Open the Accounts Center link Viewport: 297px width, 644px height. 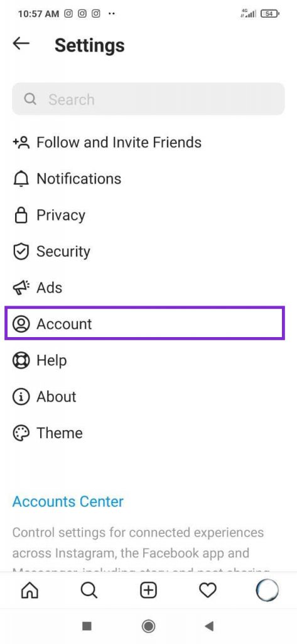[68, 501]
